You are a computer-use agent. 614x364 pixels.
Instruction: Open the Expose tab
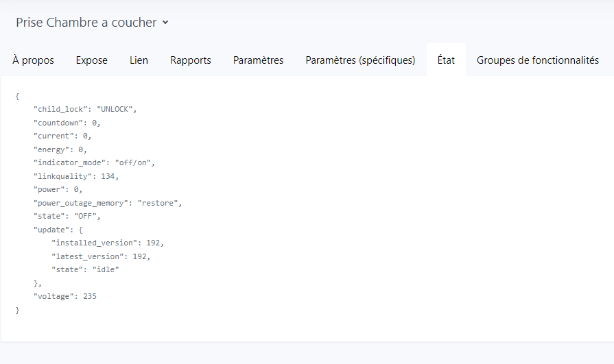coord(92,60)
